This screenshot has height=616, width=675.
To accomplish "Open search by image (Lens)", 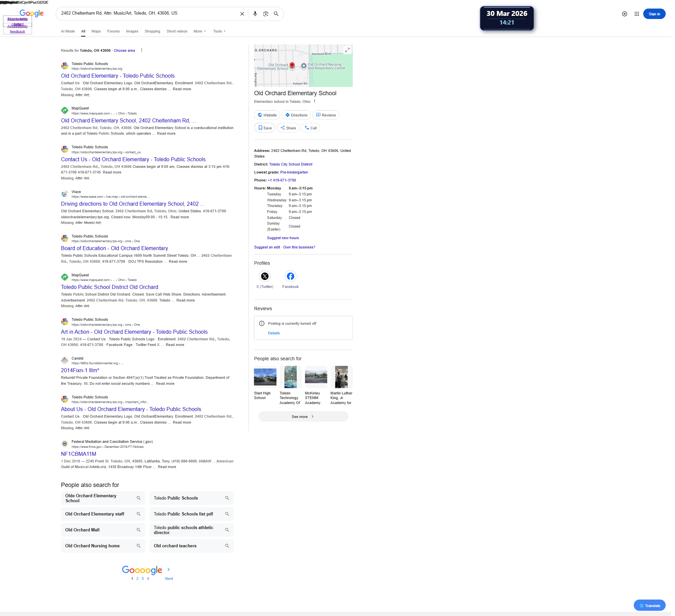I will [x=266, y=14].
